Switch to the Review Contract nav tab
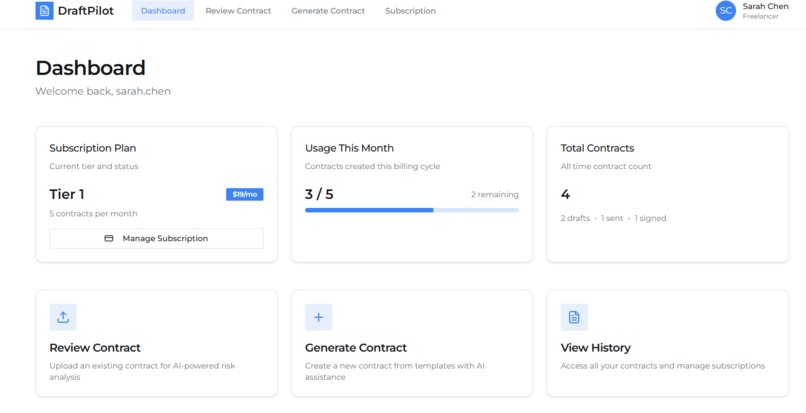This screenshot has height=413, width=806. [x=238, y=11]
